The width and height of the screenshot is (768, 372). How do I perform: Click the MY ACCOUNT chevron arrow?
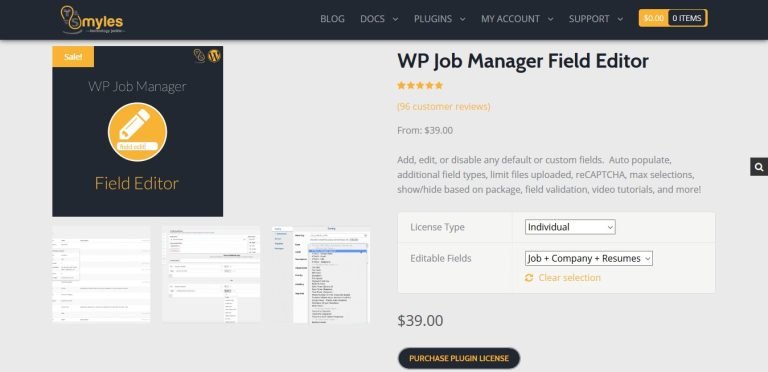coord(550,20)
